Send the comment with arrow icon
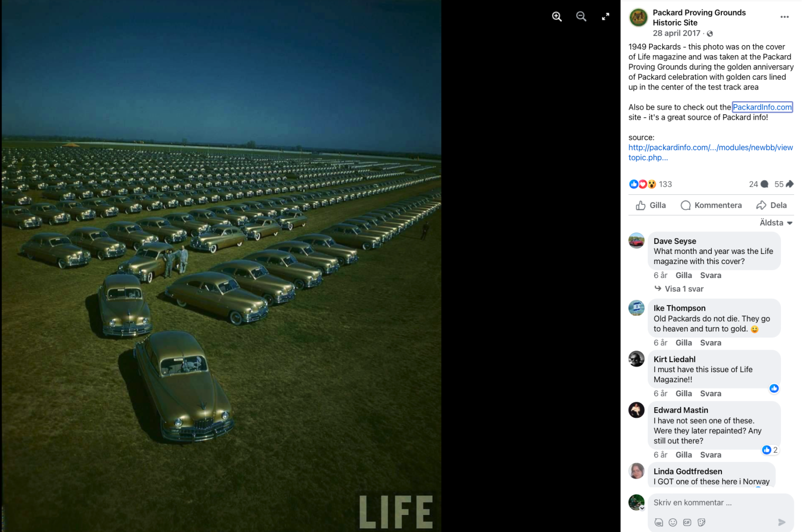This screenshot has height=532, width=802. click(781, 522)
